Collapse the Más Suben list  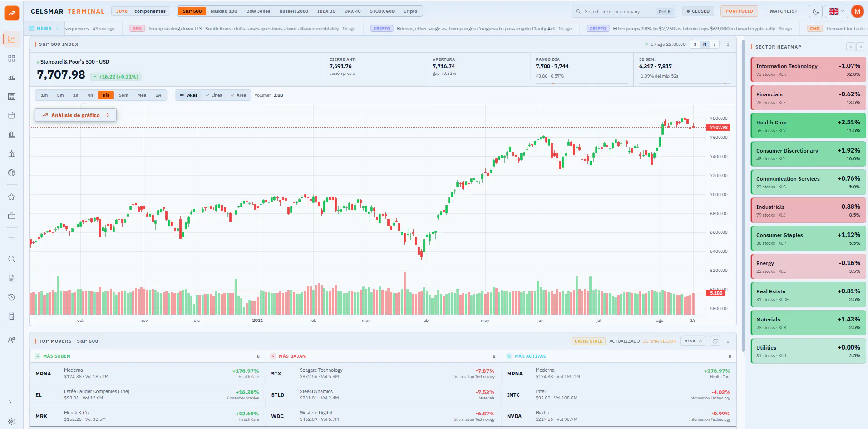click(38, 356)
